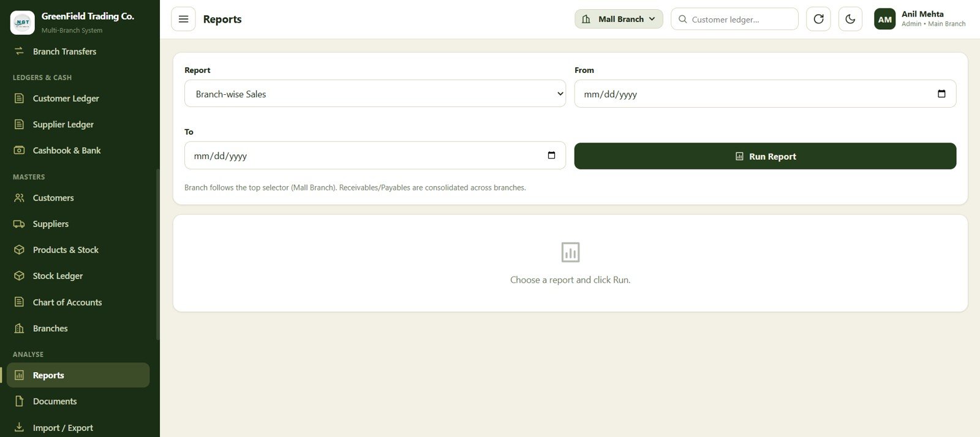The width and height of the screenshot is (980, 437).
Task: Toggle sidebar with the hamburger menu button
Action: [x=183, y=19]
